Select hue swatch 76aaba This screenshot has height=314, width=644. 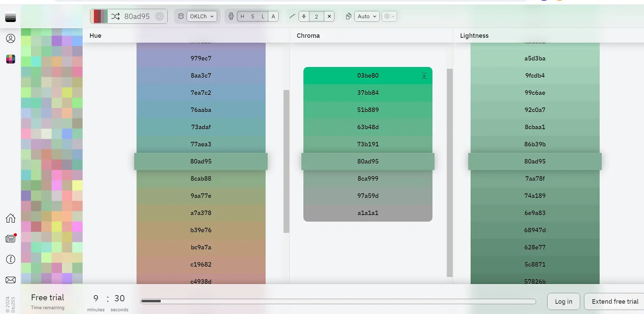[201, 110]
